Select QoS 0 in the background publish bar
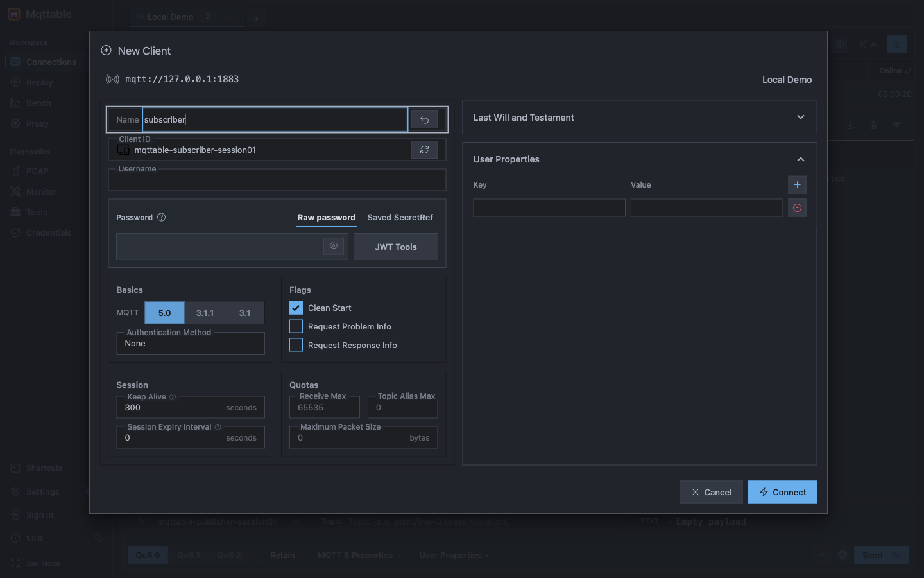Viewport: 924px width, 578px height. pos(148,555)
